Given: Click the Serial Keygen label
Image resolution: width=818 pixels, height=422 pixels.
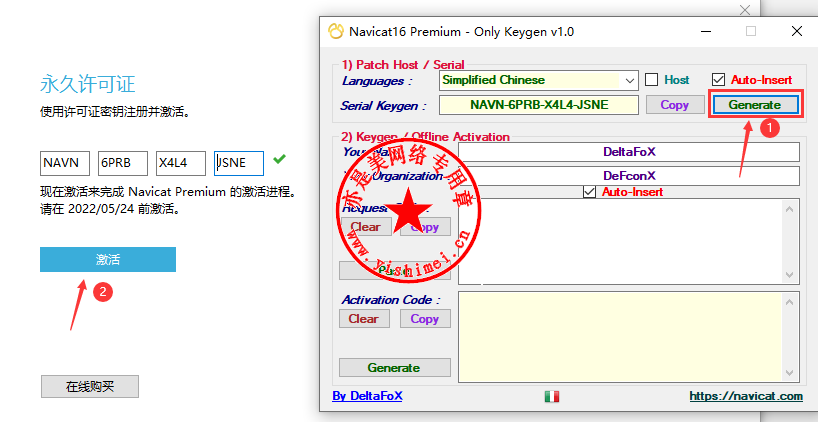Looking at the screenshot, I should [x=383, y=106].
